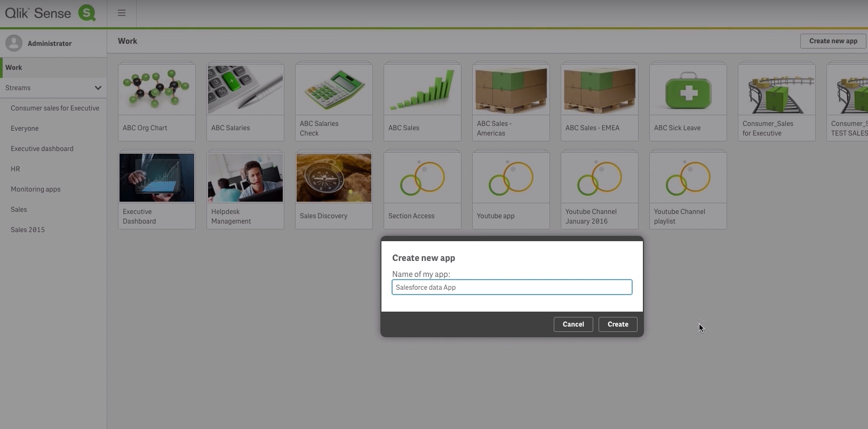Open the HR stream
This screenshot has height=429, width=868.
[15, 169]
